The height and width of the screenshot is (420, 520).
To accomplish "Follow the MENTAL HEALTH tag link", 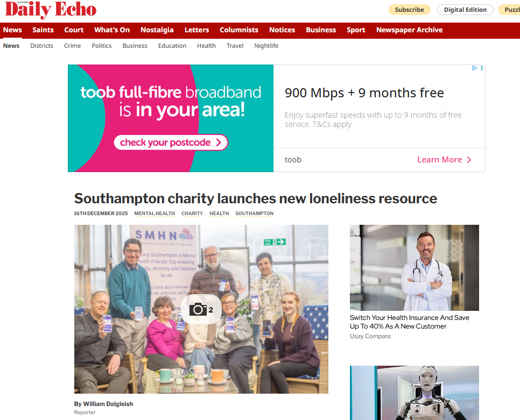I will [x=154, y=213].
